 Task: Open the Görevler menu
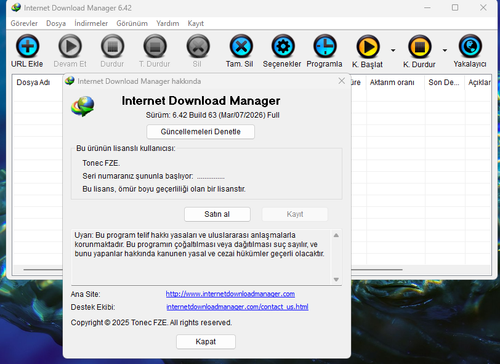(x=24, y=23)
